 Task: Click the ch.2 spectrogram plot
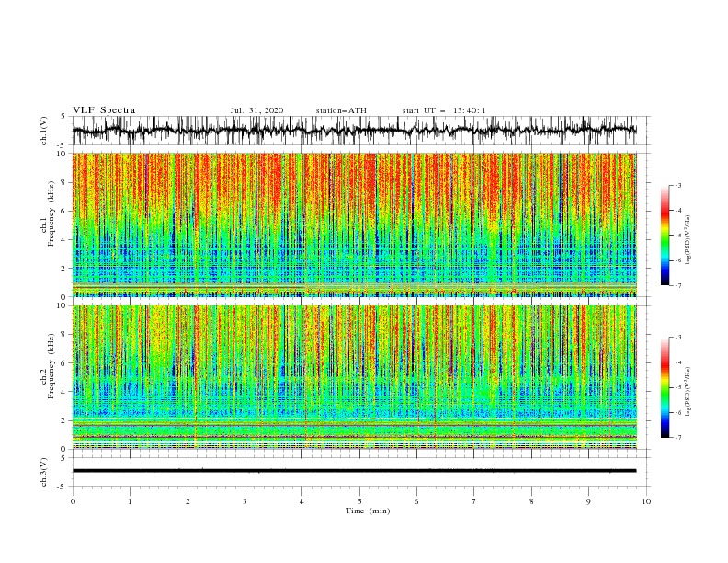(354, 377)
